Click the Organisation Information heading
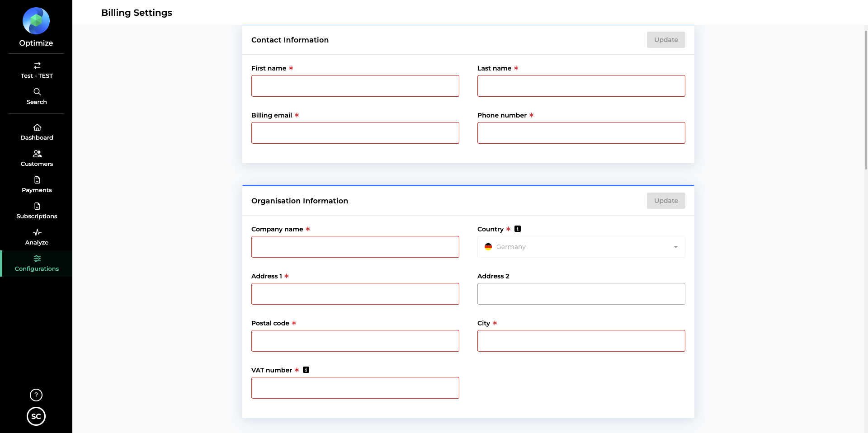Screen dimensions: 868x433 [300, 201]
